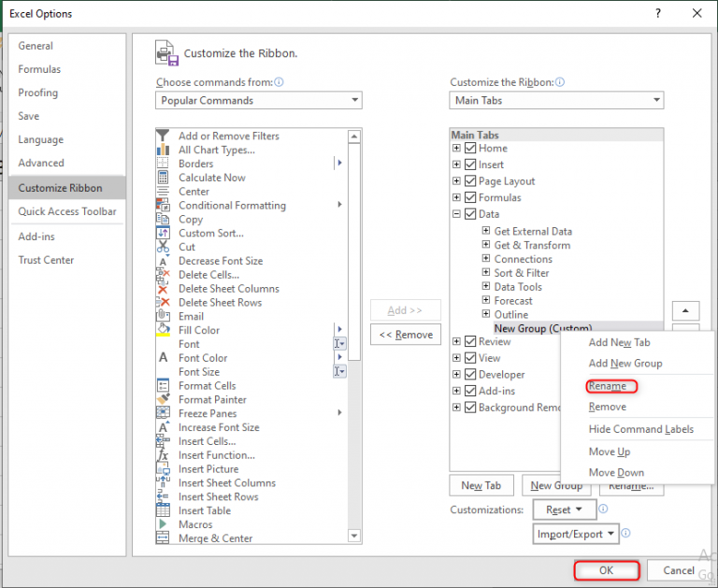Open the Import/Export dropdown button
718x588 pixels.
576,534
